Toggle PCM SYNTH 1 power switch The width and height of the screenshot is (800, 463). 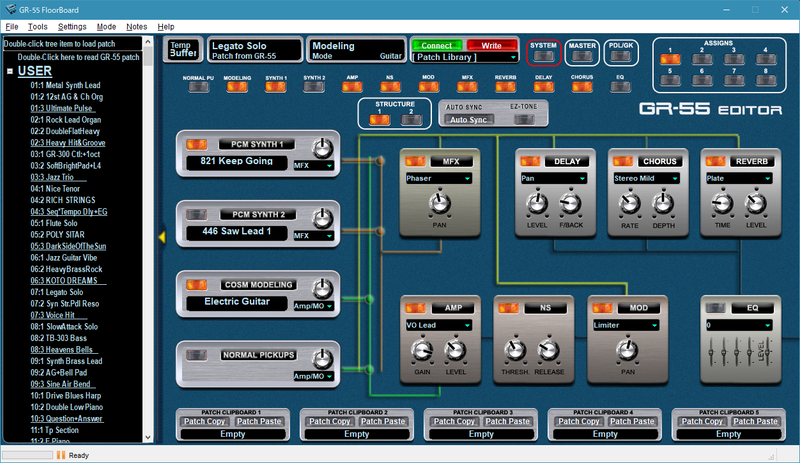[197, 144]
